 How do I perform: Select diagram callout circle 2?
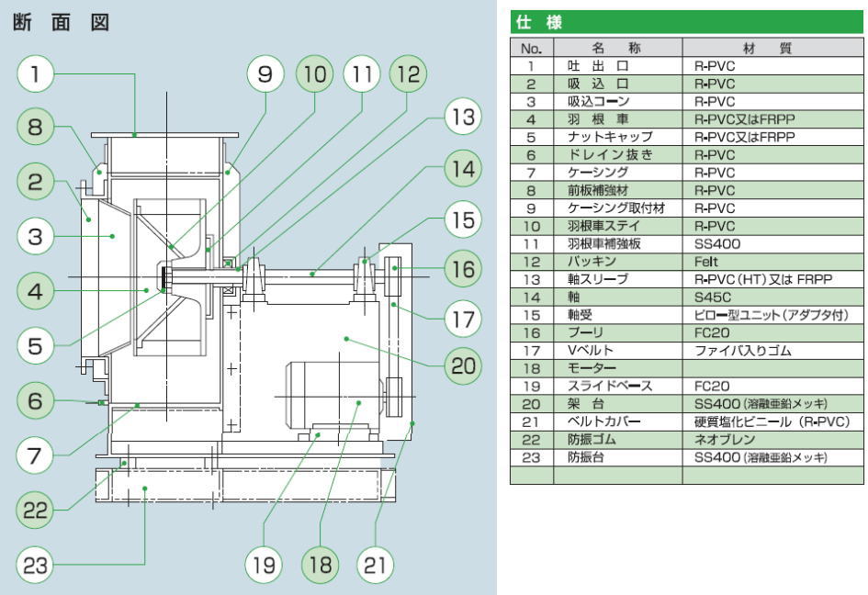coord(36,182)
